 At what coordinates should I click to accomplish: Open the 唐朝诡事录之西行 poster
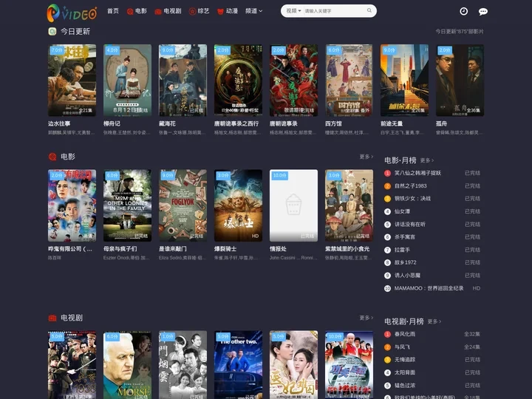[238, 80]
